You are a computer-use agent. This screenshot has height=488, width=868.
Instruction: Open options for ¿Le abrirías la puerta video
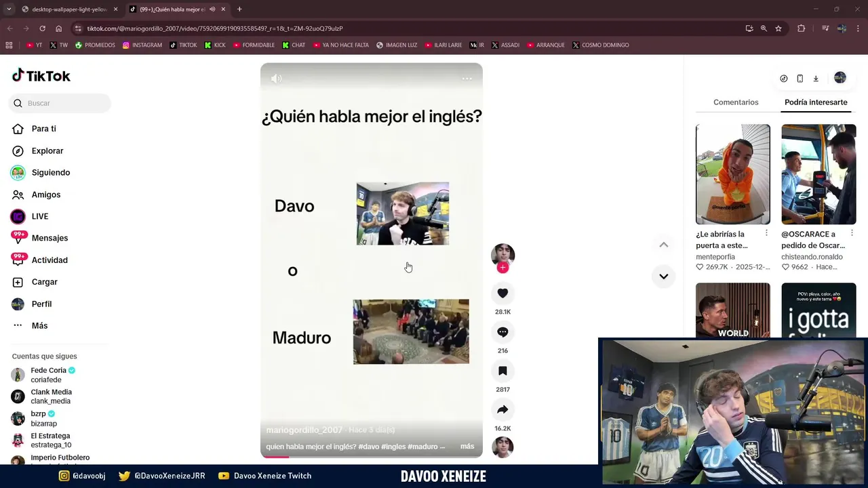[766, 233]
